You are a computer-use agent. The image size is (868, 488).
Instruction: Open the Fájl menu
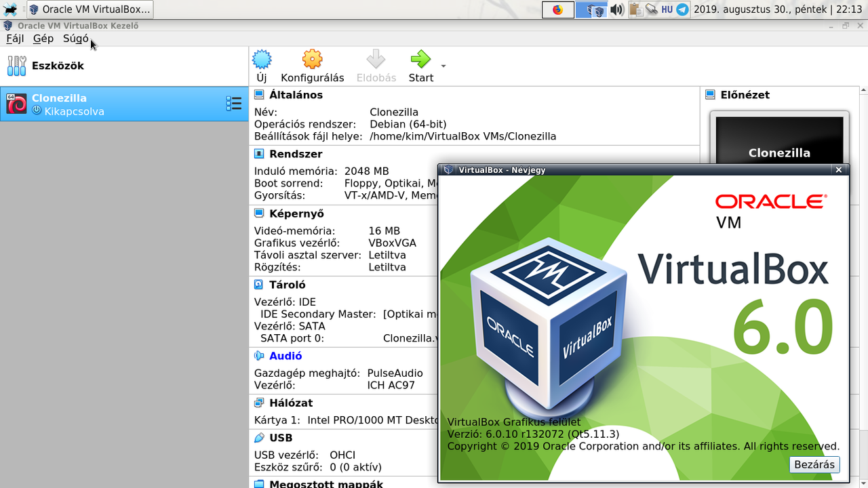[x=15, y=39]
